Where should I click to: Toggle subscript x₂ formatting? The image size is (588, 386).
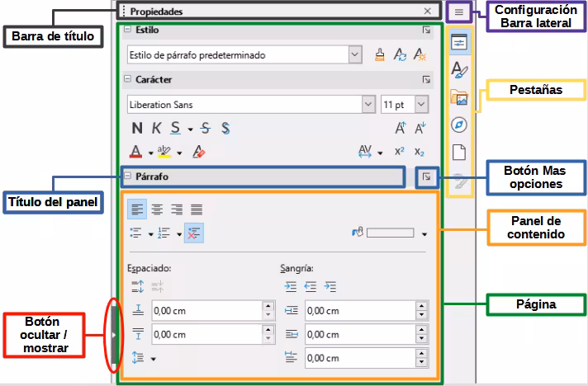click(420, 152)
